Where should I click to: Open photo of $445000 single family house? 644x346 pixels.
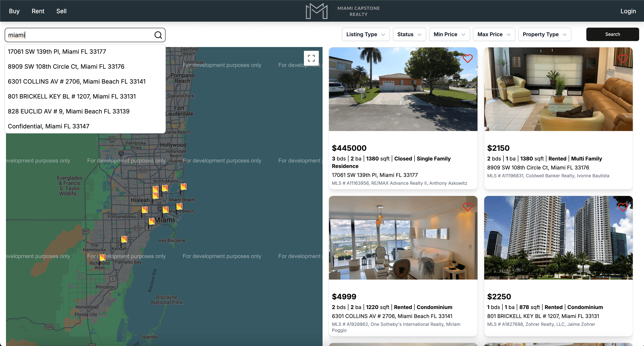click(x=403, y=89)
